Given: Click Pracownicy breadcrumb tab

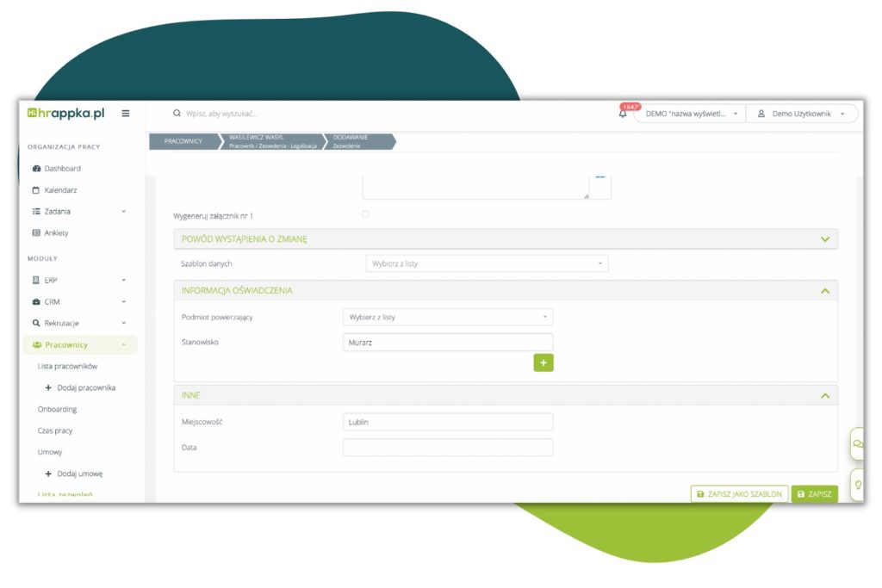Looking at the screenshot, I should click(183, 142).
